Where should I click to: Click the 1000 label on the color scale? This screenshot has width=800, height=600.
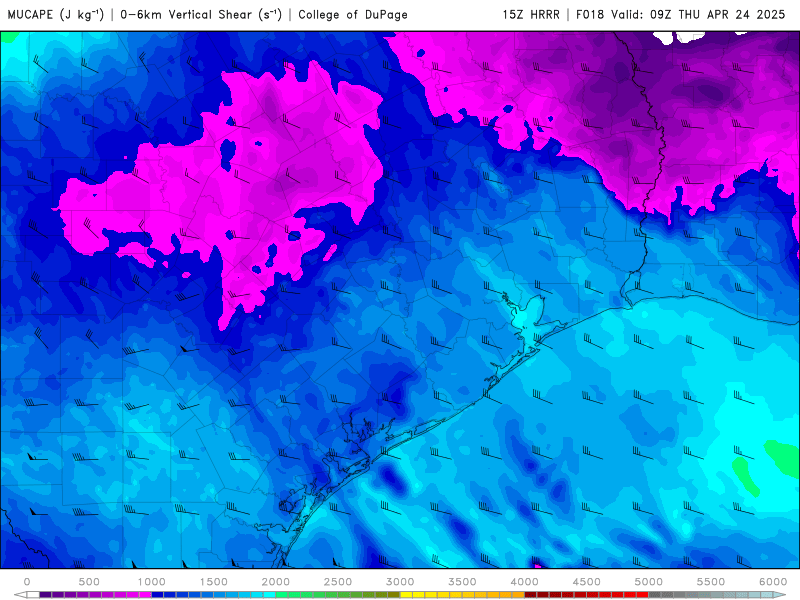[x=152, y=582]
